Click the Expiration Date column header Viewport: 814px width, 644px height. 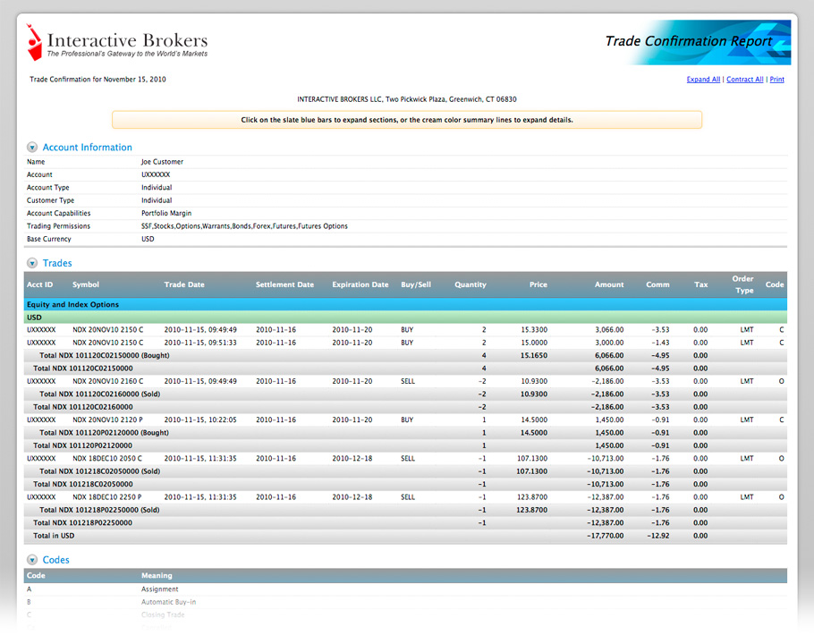coord(360,284)
